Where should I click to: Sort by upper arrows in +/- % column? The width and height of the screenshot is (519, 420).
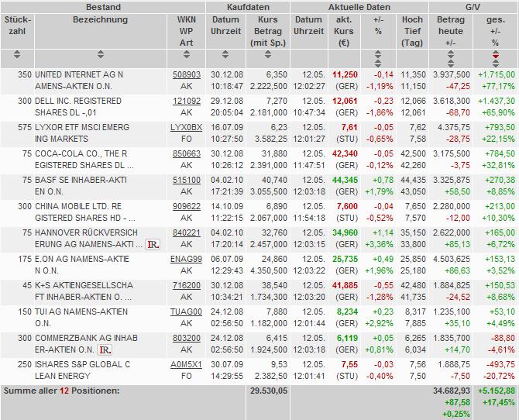378,55
